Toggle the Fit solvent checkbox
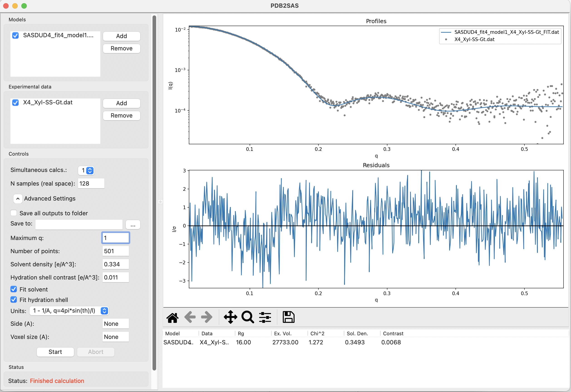Image resolution: width=571 pixels, height=392 pixels. pos(14,289)
